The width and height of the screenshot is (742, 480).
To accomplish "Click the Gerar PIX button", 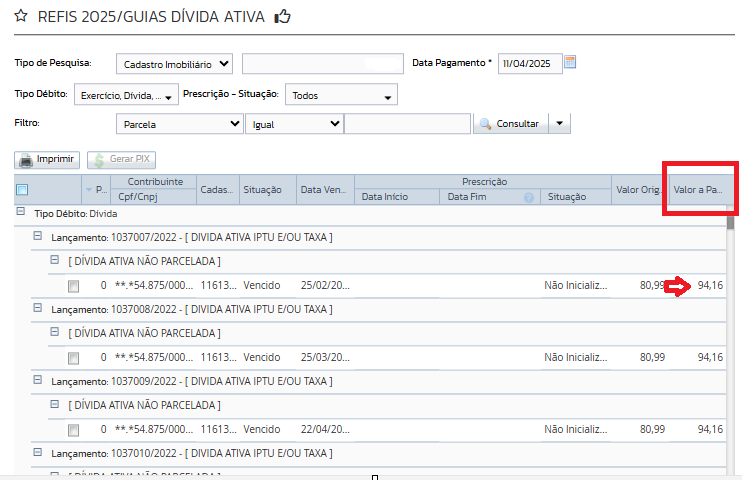I will tap(122, 160).
